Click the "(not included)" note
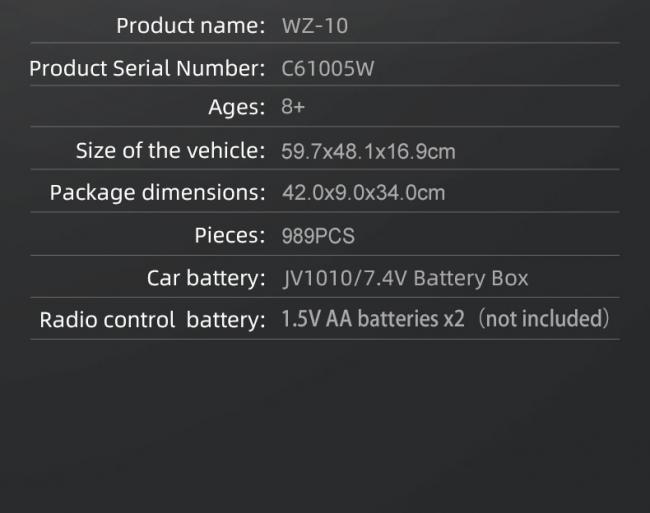Image resolution: width=650 pixels, height=513 pixels. click(x=543, y=321)
